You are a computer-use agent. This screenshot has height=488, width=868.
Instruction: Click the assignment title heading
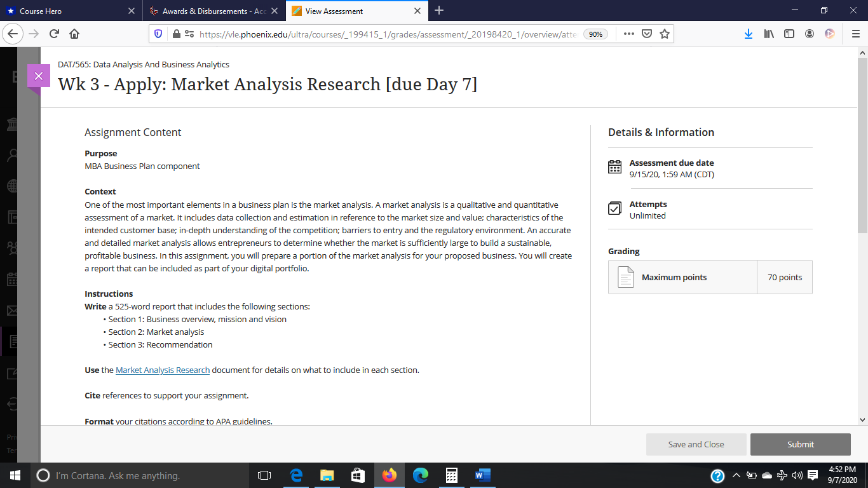(268, 85)
